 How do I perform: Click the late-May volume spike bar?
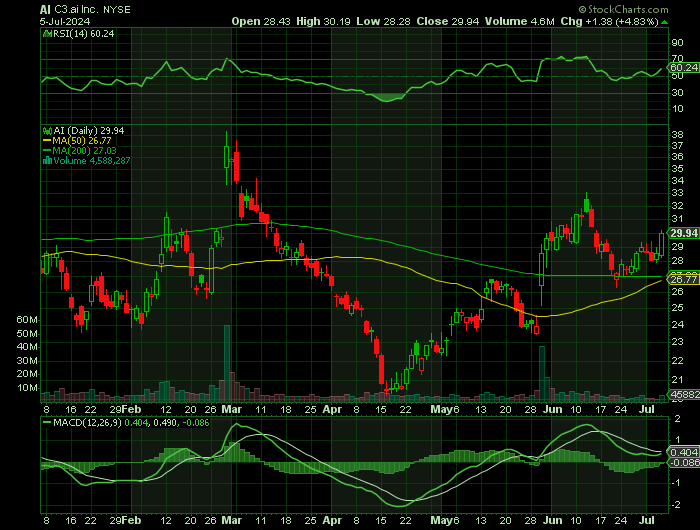542,374
